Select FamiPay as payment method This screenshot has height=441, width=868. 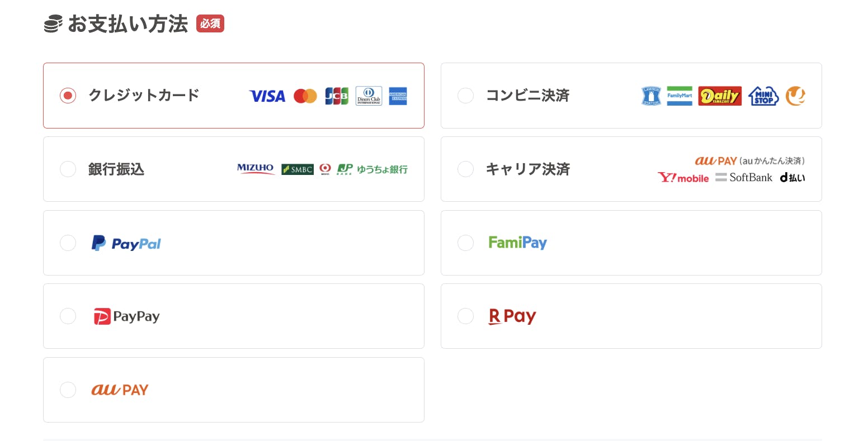point(465,243)
